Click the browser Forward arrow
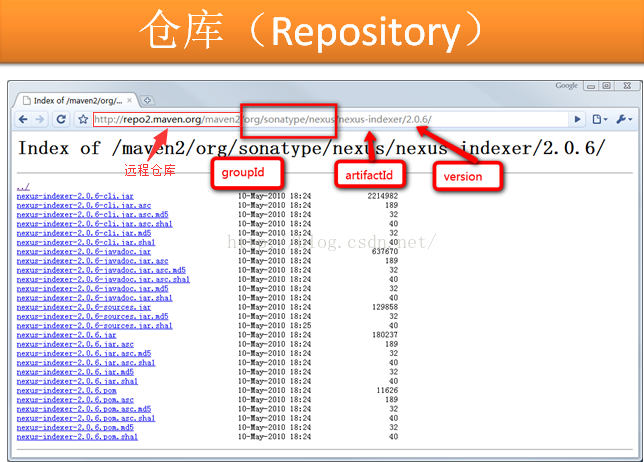The height and width of the screenshot is (462, 644). pos(40,120)
